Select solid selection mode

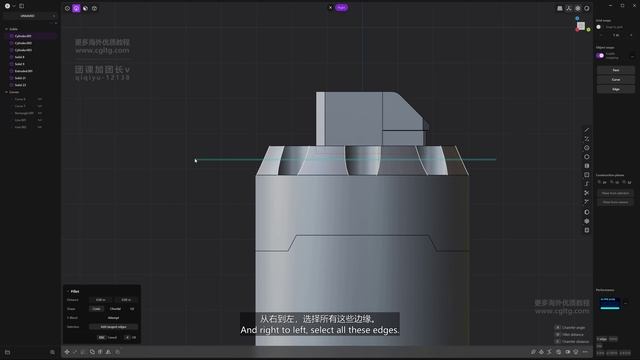pos(94,8)
